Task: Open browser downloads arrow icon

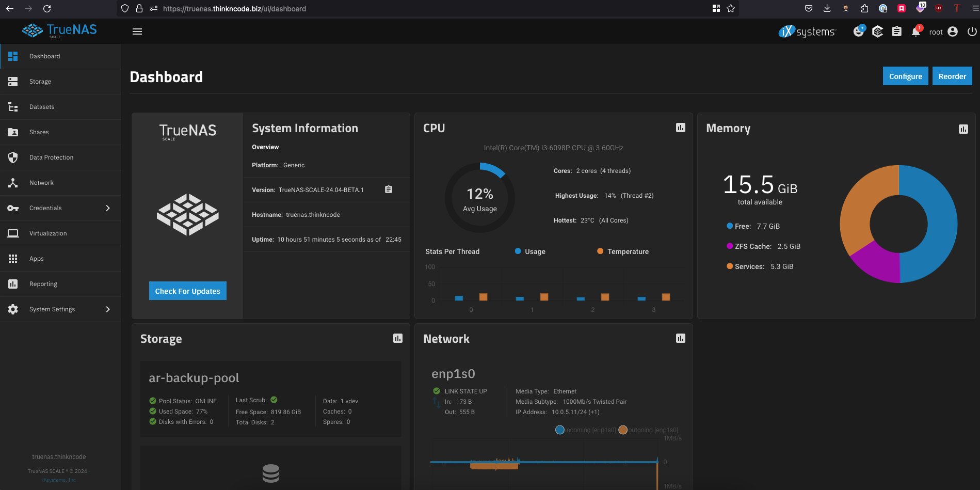Action: point(827,8)
